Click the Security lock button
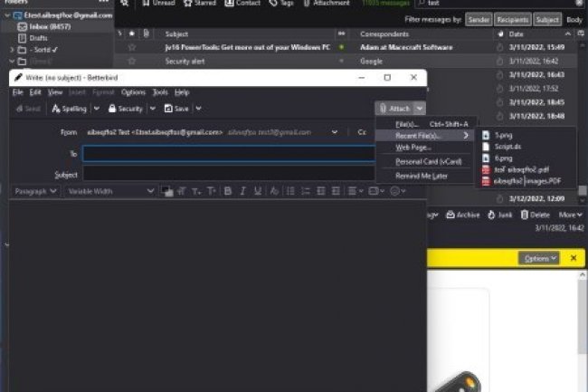This screenshot has width=588, height=392. click(126, 109)
